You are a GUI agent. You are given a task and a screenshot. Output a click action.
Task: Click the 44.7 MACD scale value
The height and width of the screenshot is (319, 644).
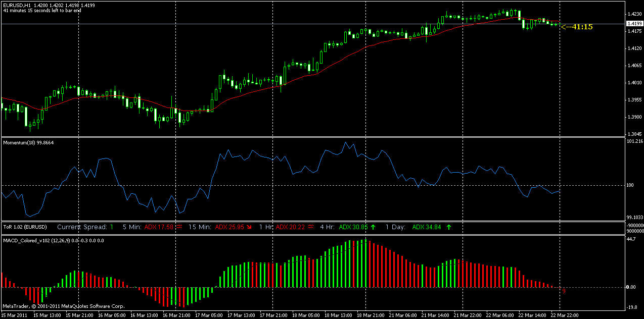pyautogui.click(x=631, y=239)
